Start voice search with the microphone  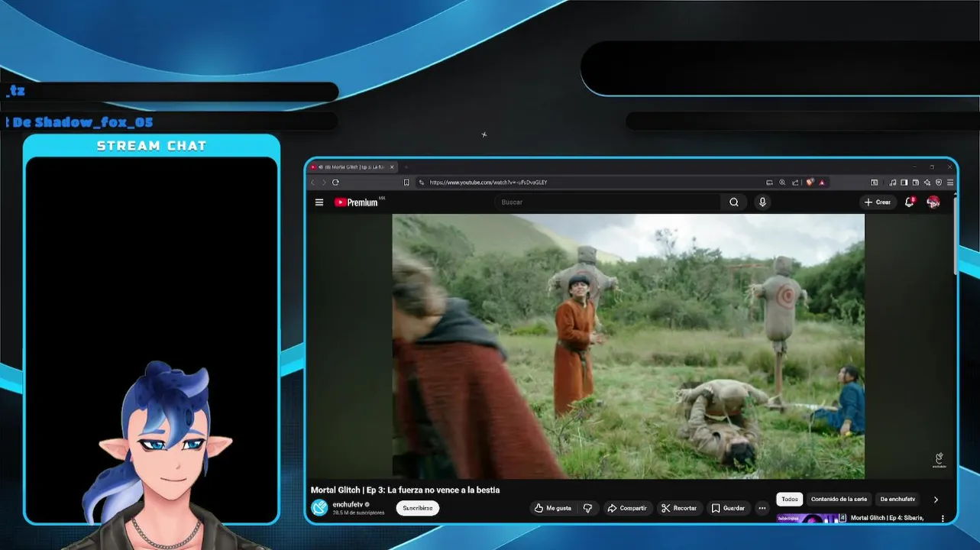pyautogui.click(x=762, y=202)
